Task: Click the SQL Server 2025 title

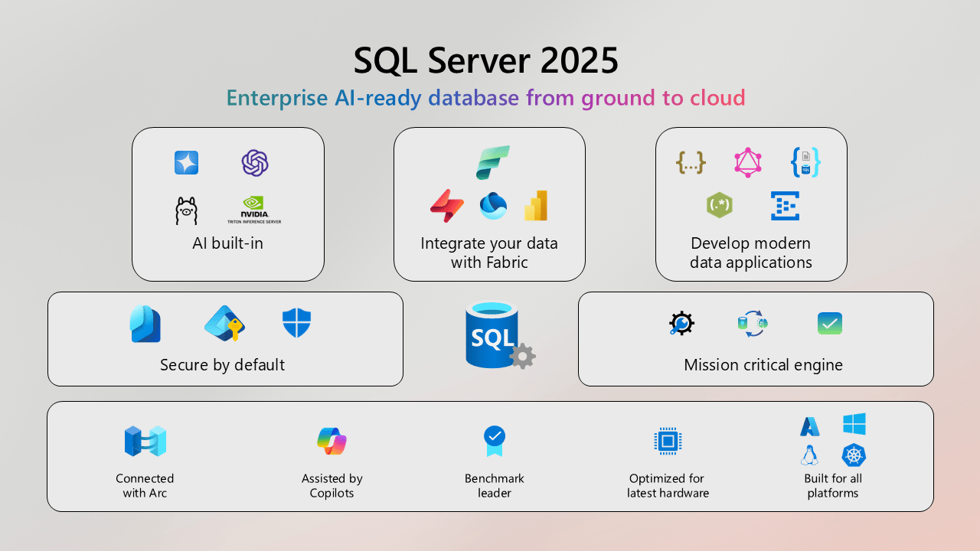Action: click(x=486, y=60)
